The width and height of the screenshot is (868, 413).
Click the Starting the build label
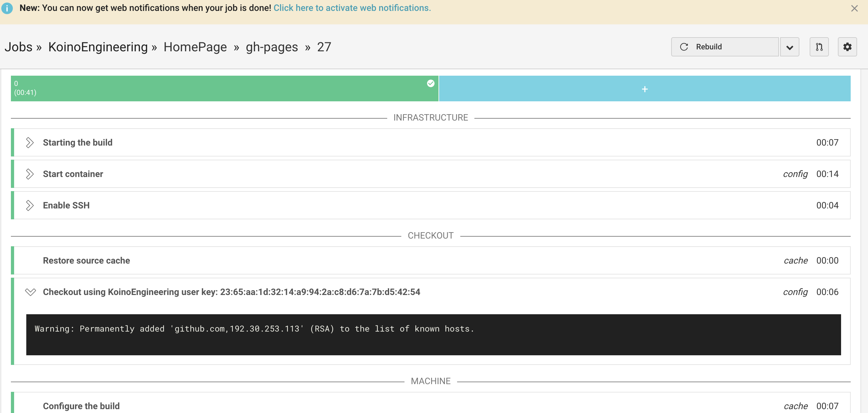(x=78, y=143)
